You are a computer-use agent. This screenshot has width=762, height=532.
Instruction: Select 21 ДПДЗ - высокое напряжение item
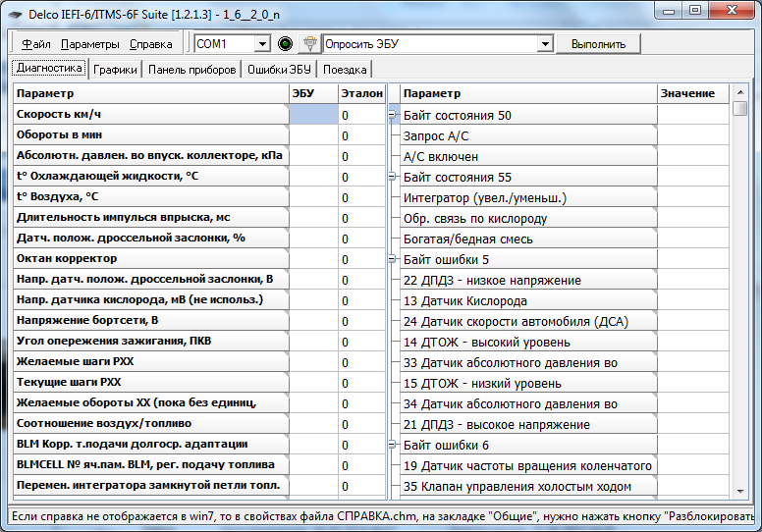click(528, 425)
